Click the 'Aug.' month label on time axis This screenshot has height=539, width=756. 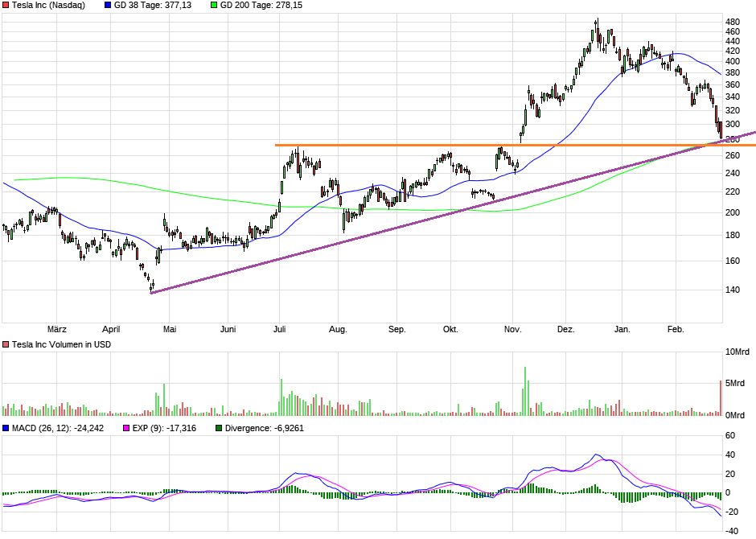pyautogui.click(x=338, y=329)
